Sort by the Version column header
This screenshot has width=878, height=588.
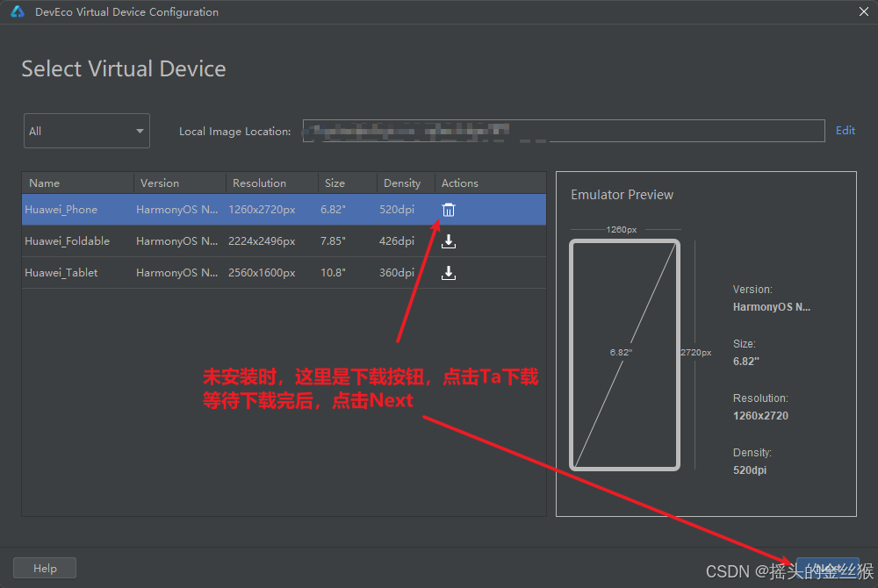coord(180,183)
